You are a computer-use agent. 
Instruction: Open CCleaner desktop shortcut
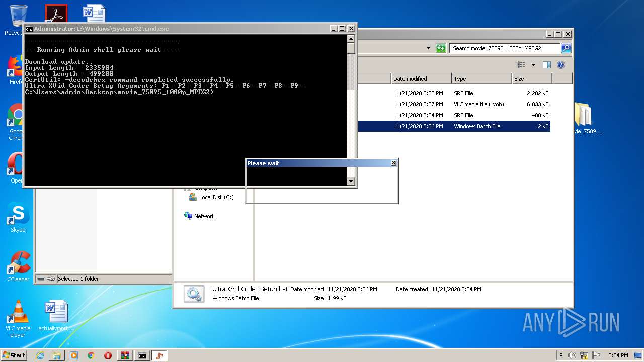18,266
